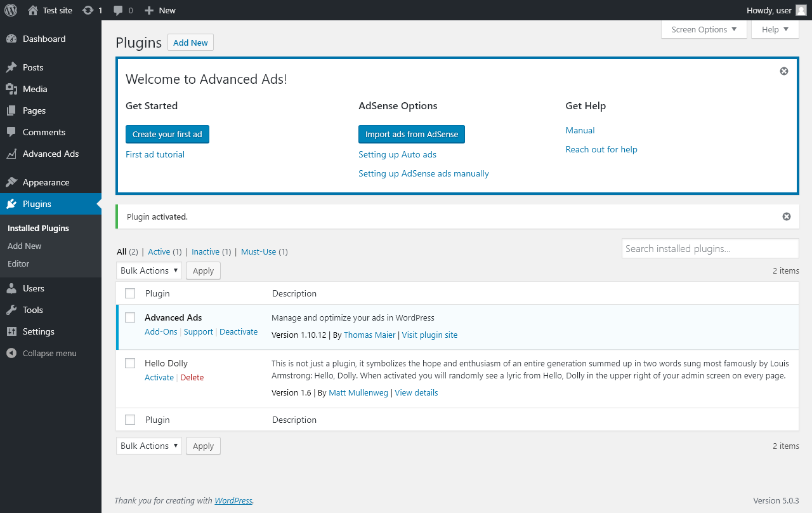The height and width of the screenshot is (513, 812).
Task: Dismiss the Plugin activated notice
Action: point(787,217)
